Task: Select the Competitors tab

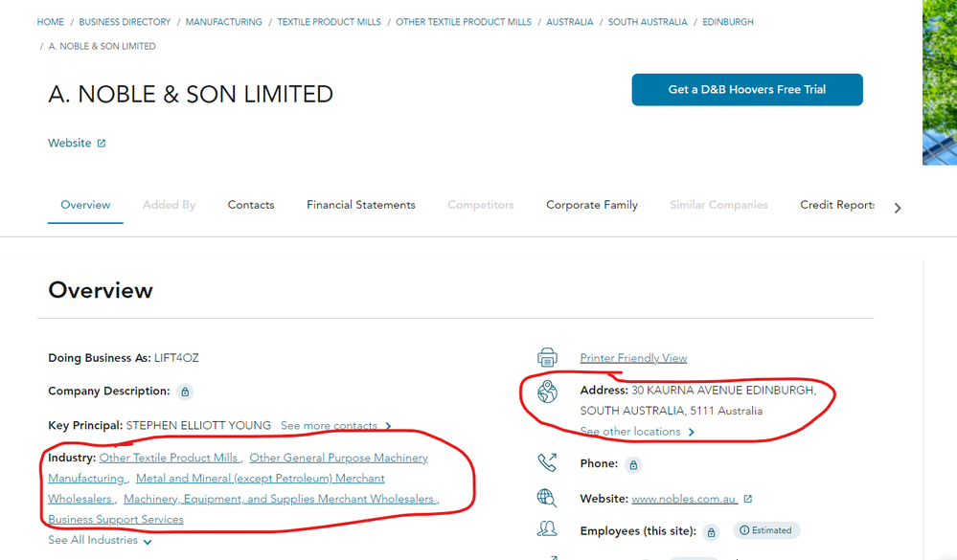Action: (480, 205)
